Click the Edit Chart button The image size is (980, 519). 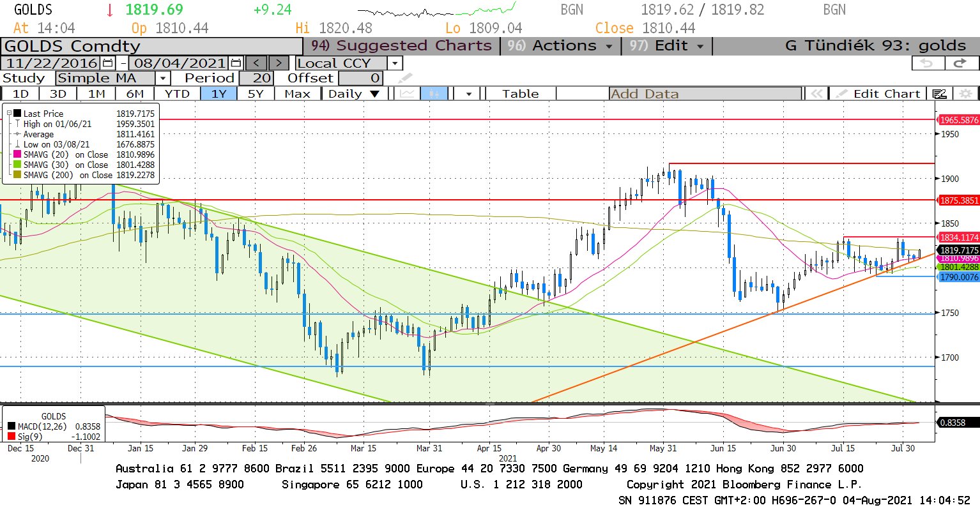(879, 94)
